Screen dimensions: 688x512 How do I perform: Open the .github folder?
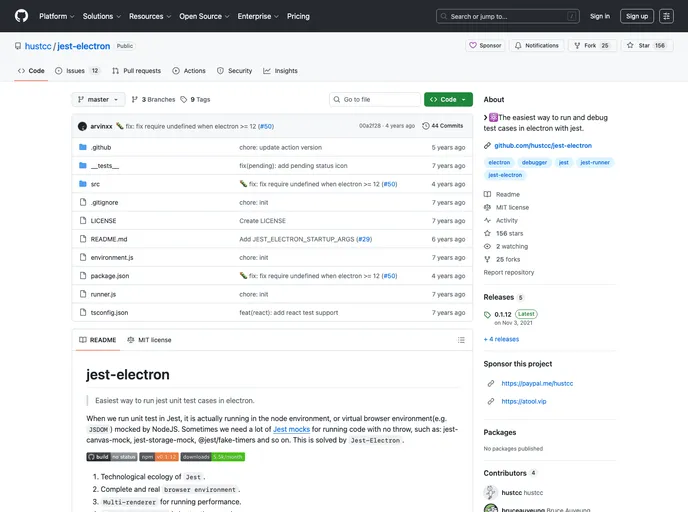coord(101,147)
